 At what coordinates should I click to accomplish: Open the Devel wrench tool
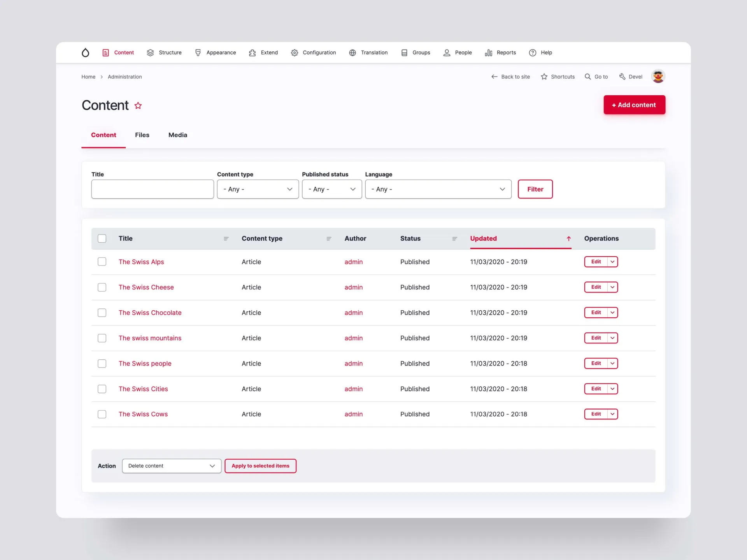click(622, 77)
